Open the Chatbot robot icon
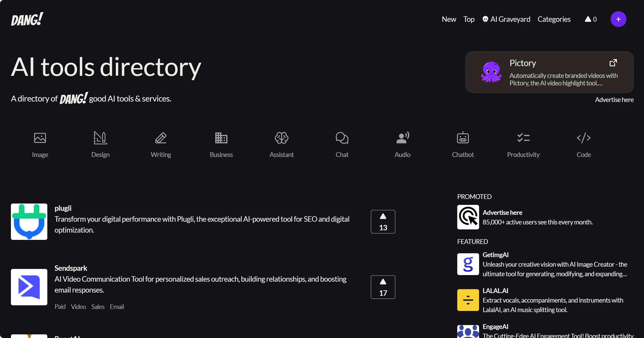Image resolution: width=644 pixels, height=338 pixels. pos(463,137)
